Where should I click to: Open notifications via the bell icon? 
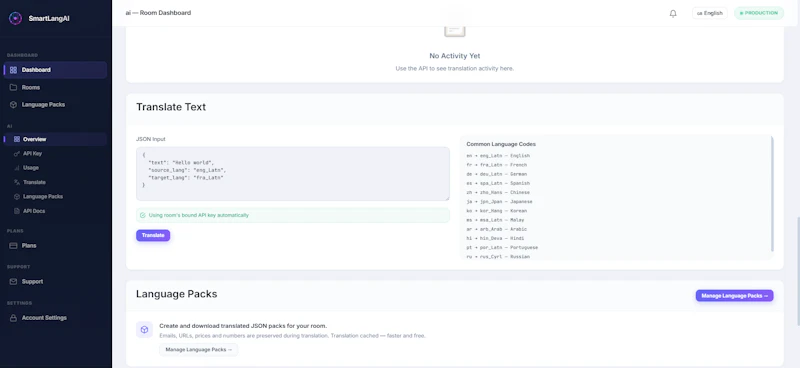pyautogui.click(x=673, y=14)
